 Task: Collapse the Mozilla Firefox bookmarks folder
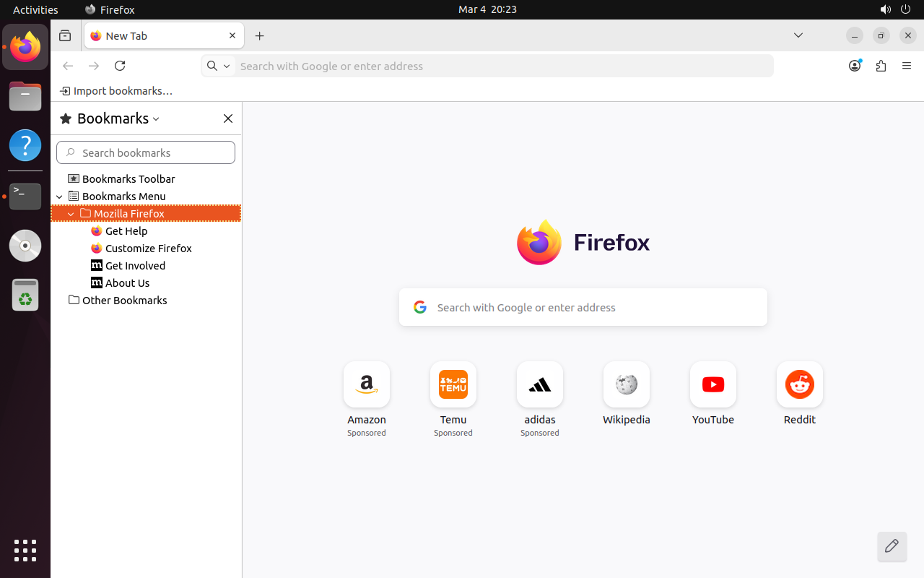pyautogui.click(x=71, y=213)
